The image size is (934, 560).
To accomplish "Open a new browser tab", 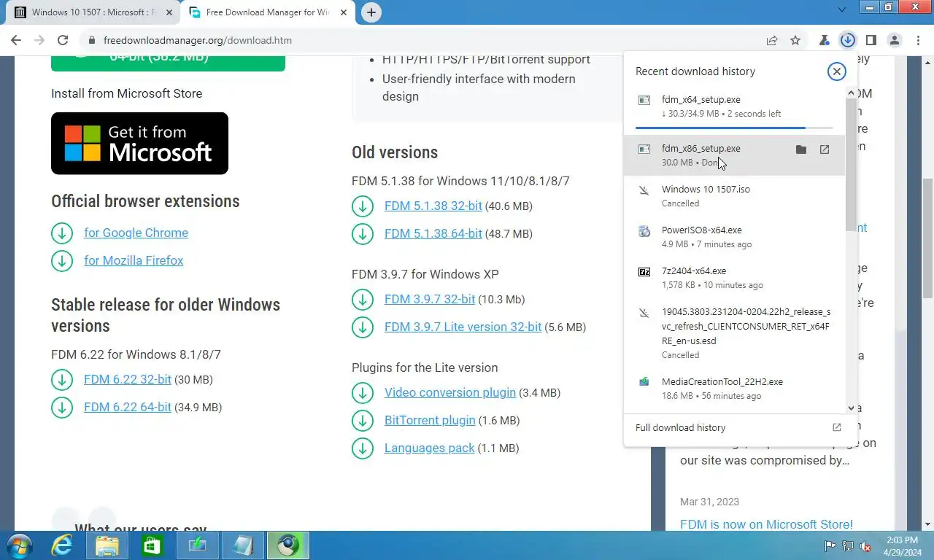I will (371, 12).
